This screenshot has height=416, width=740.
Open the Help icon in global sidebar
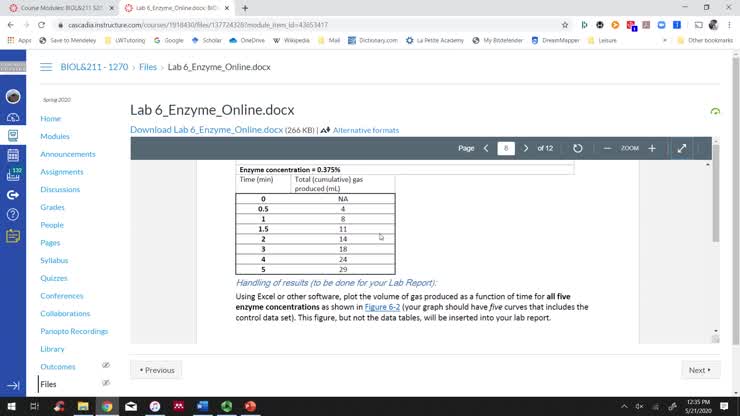[13, 215]
